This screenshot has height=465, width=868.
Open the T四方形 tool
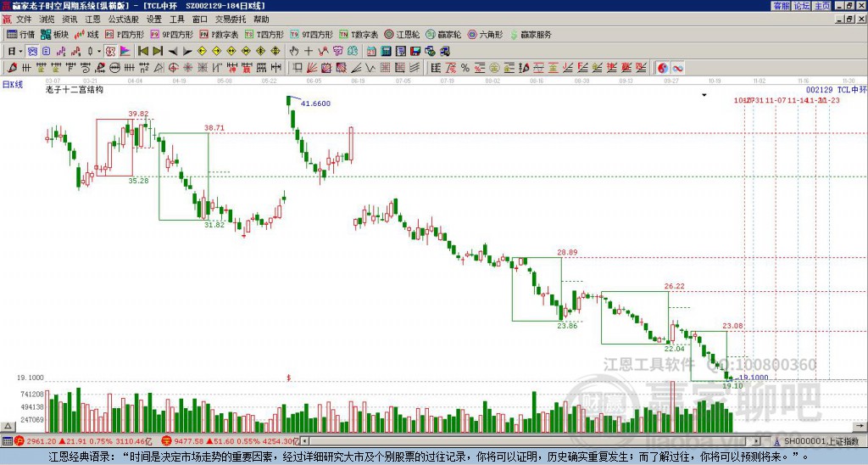pos(264,34)
